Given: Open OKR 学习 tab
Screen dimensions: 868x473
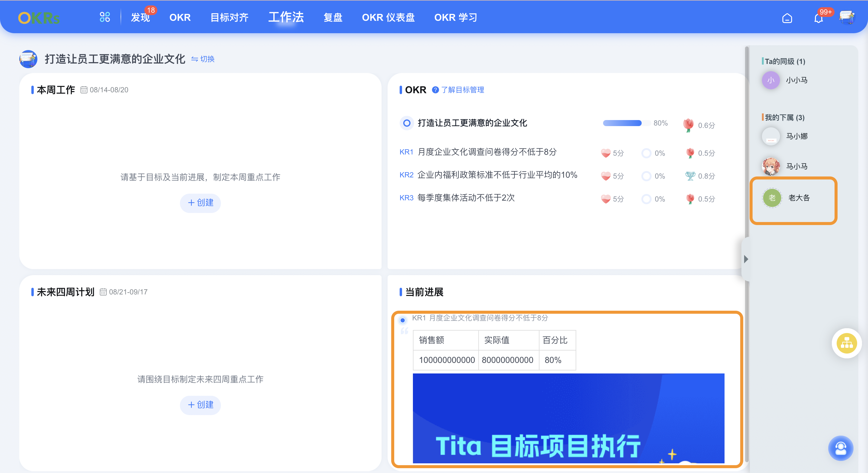Looking at the screenshot, I should (456, 17).
